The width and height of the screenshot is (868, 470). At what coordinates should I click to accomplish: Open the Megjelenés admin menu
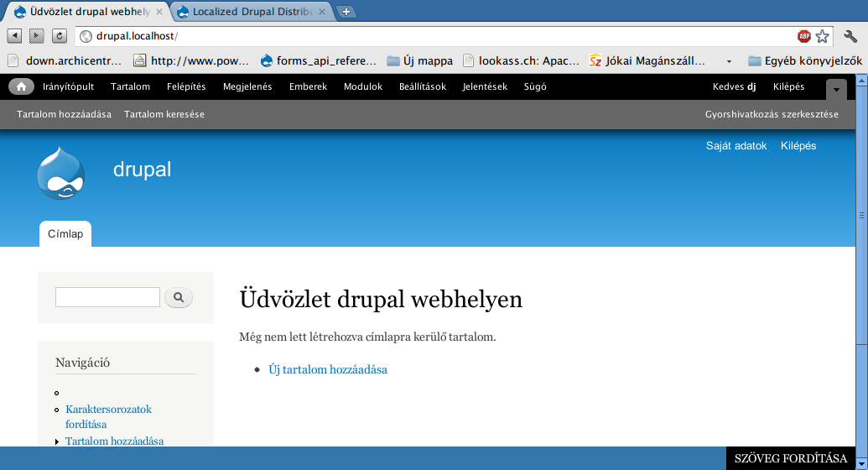pyautogui.click(x=247, y=86)
